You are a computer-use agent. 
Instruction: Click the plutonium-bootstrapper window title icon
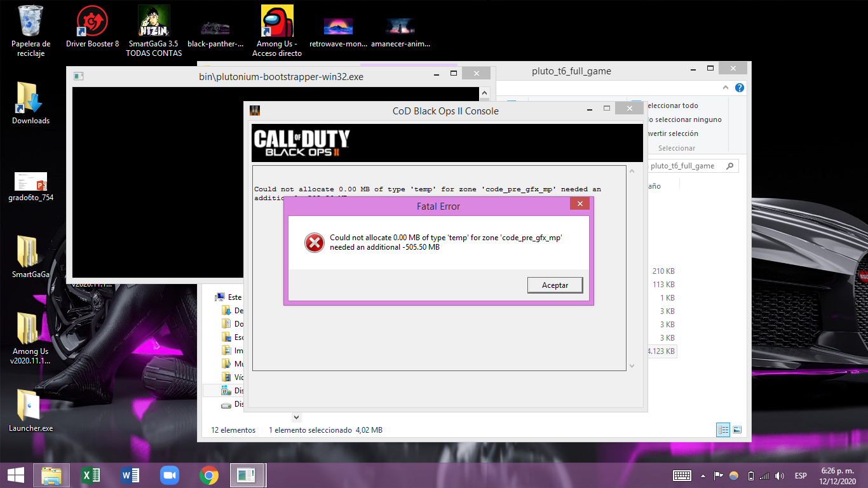(x=79, y=76)
